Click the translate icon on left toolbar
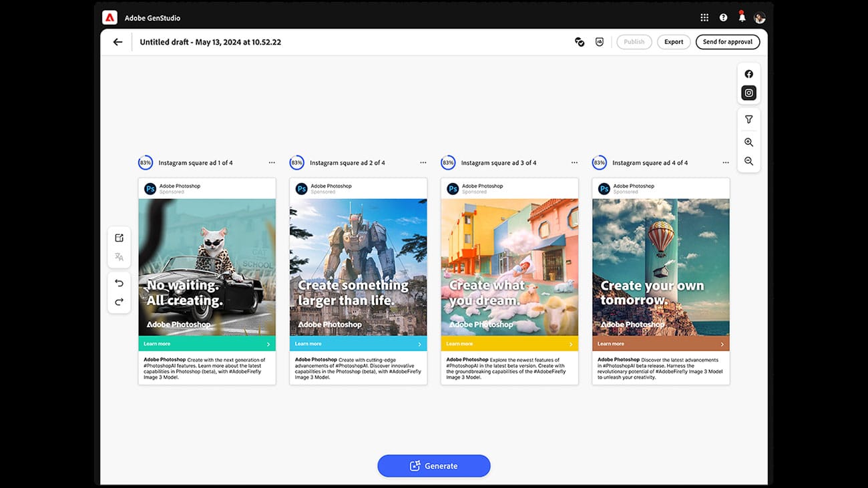 tap(119, 257)
